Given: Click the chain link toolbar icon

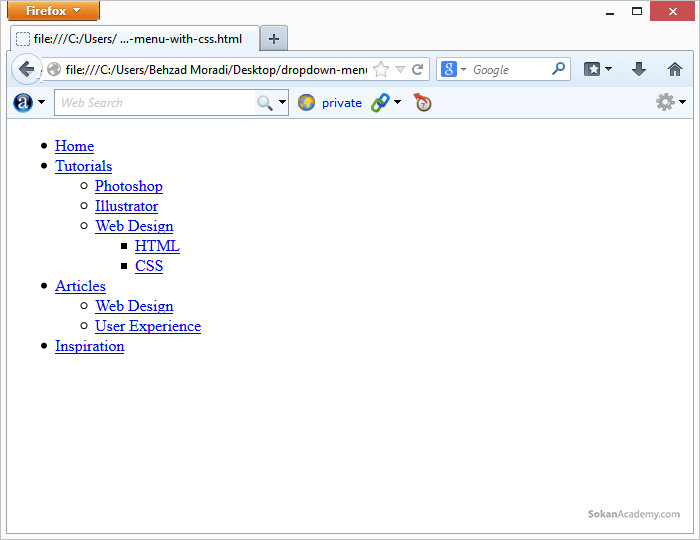Looking at the screenshot, I should click(x=380, y=102).
